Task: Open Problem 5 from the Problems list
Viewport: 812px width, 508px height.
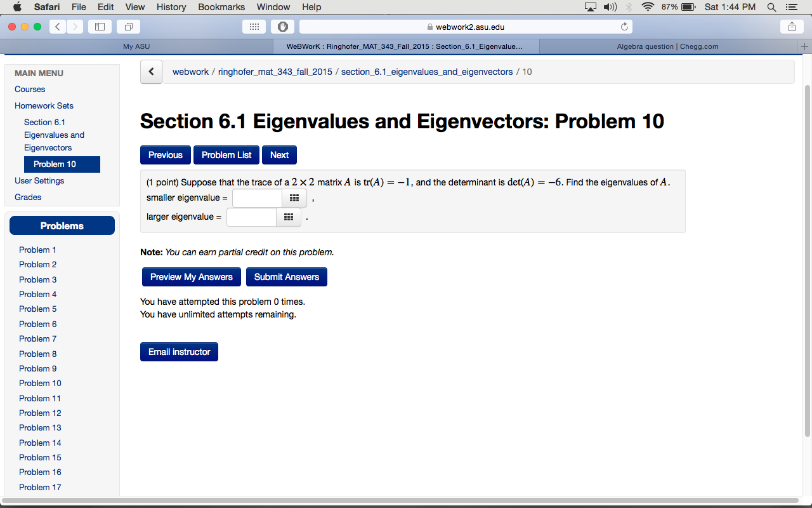Action: tap(37, 309)
